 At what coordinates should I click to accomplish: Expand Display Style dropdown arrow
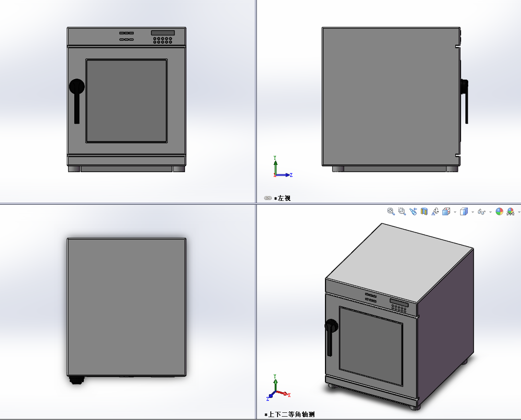point(473,212)
